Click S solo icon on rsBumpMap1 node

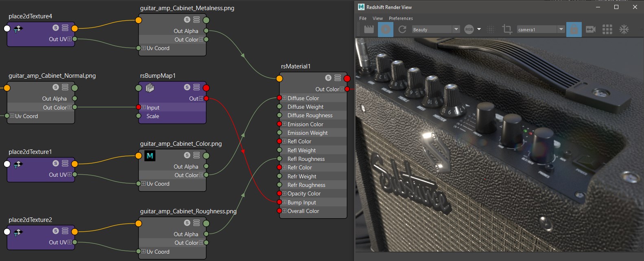click(x=187, y=87)
